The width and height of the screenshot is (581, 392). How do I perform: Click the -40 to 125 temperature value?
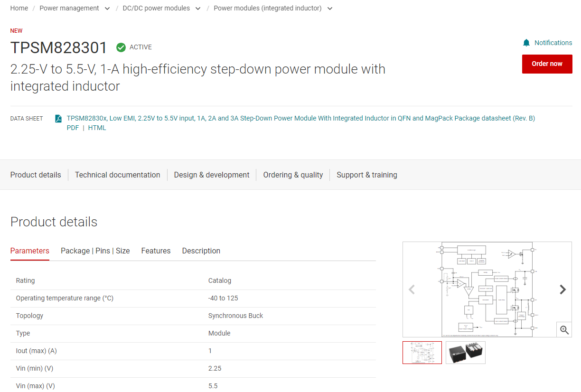223,298
